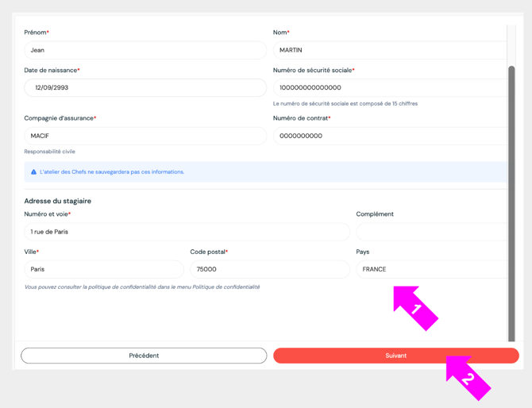
Task: Click the blue warning triangle icon
Action: click(x=33, y=172)
